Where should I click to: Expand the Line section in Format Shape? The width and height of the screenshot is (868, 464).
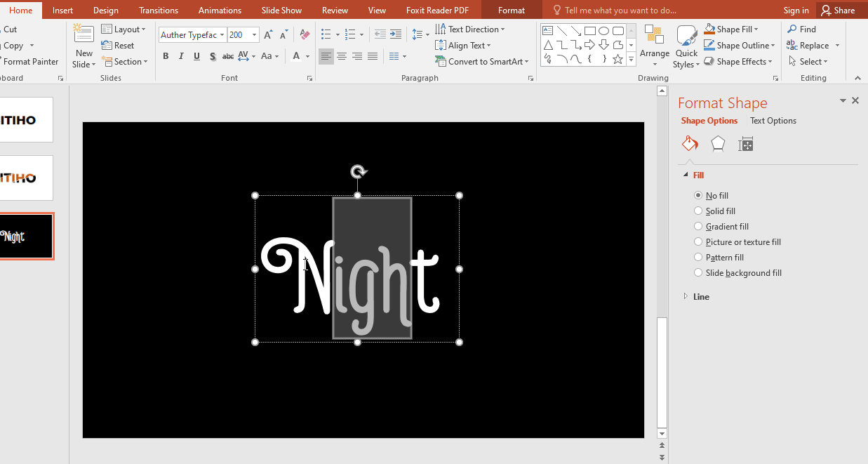[x=686, y=296]
